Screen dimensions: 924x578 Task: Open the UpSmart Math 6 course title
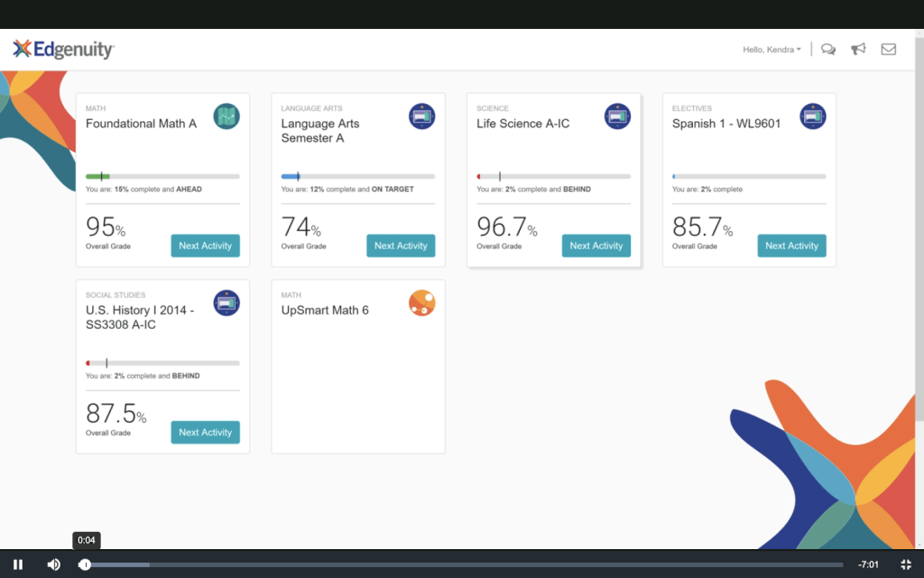tap(325, 311)
